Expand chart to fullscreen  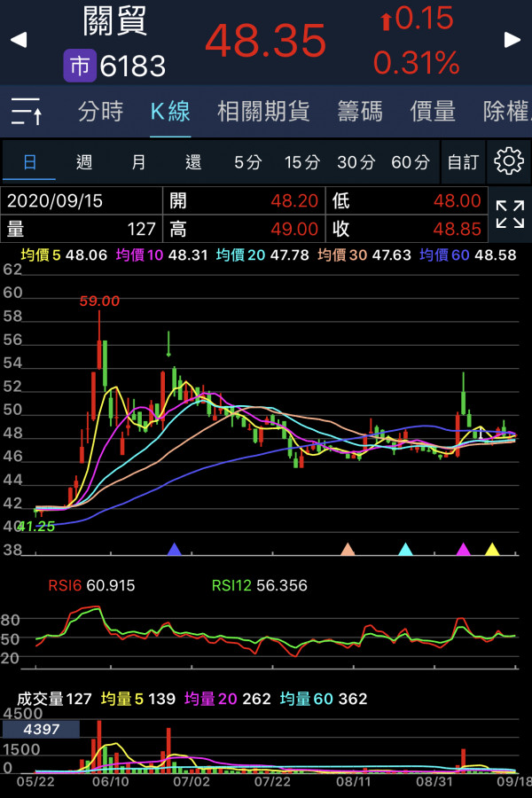[x=509, y=215]
